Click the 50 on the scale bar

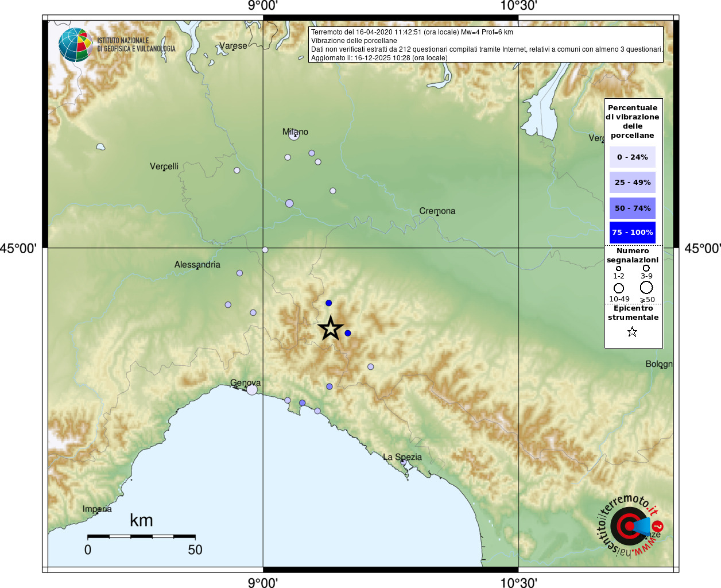(x=195, y=550)
